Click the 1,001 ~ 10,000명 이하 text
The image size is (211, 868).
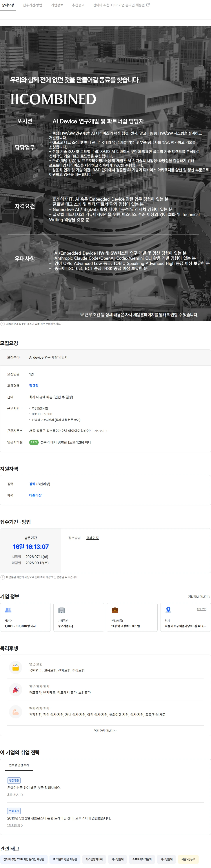(20, 626)
